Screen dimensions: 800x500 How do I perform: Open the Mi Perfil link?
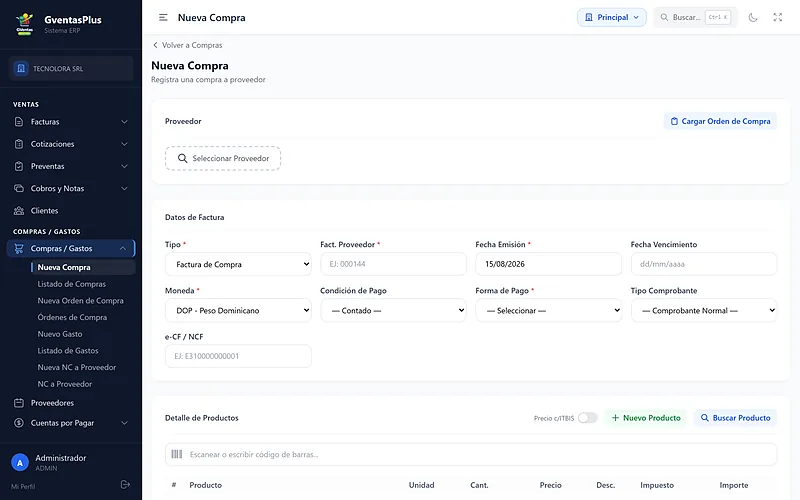[23, 486]
